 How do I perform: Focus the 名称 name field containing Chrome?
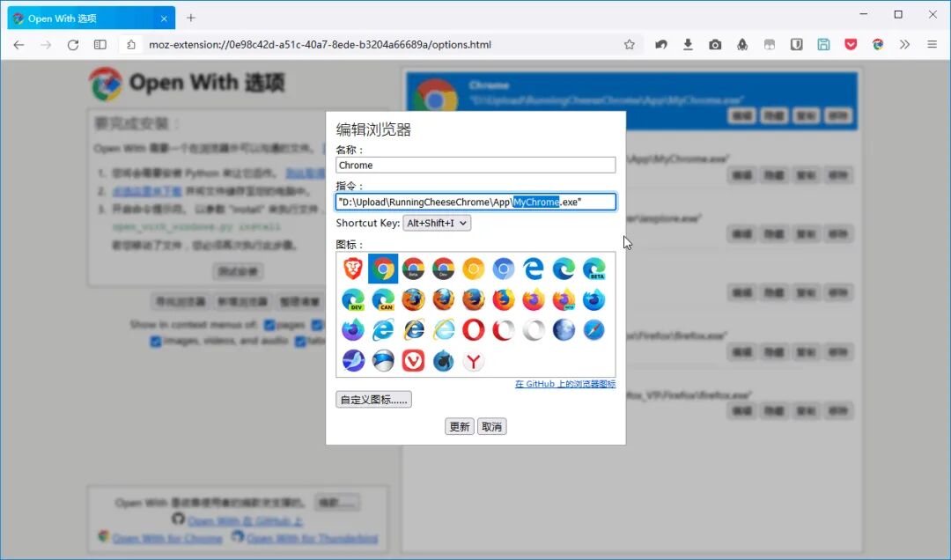click(x=475, y=165)
